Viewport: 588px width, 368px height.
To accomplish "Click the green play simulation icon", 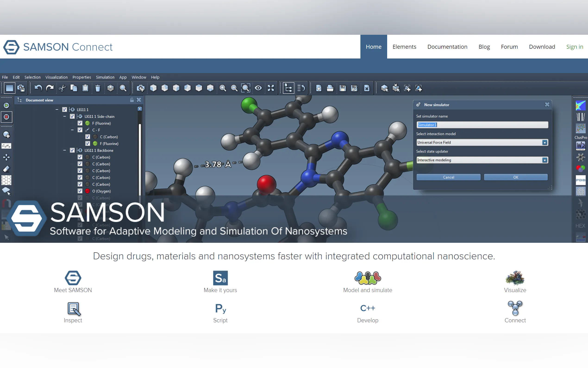I will (x=6, y=105).
